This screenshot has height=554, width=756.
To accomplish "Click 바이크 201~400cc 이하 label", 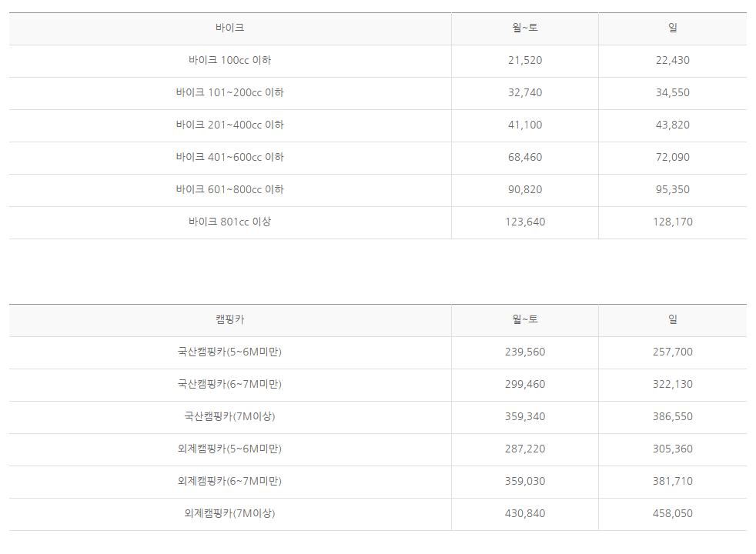I will pyautogui.click(x=230, y=125).
